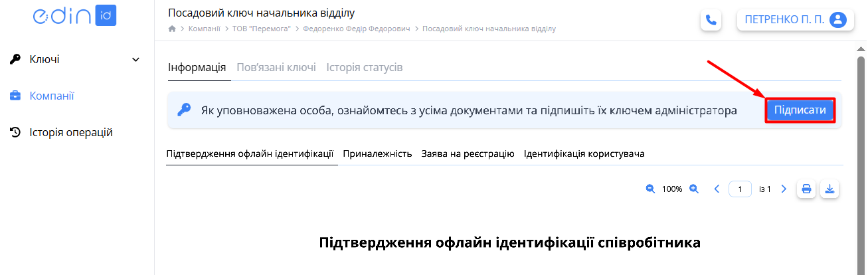This screenshot has width=868, height=275.
Task: Open ТОВ "Перемога" breadcrumb link
Action: pos(262,29)
